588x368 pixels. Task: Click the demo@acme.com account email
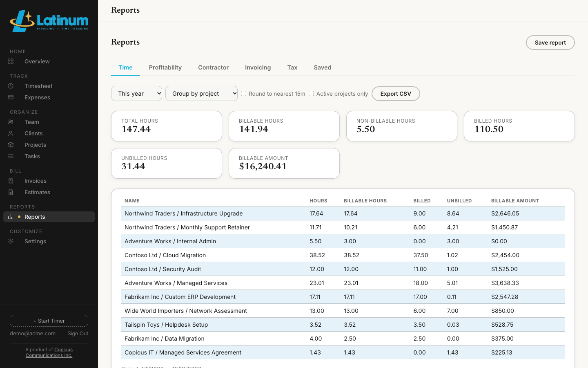tap(33, 334)
